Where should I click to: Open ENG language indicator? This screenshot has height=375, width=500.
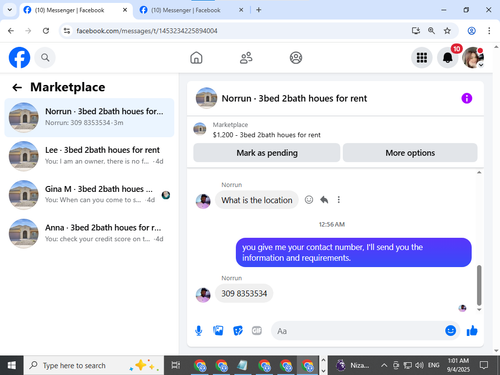(x=433, y=365)
